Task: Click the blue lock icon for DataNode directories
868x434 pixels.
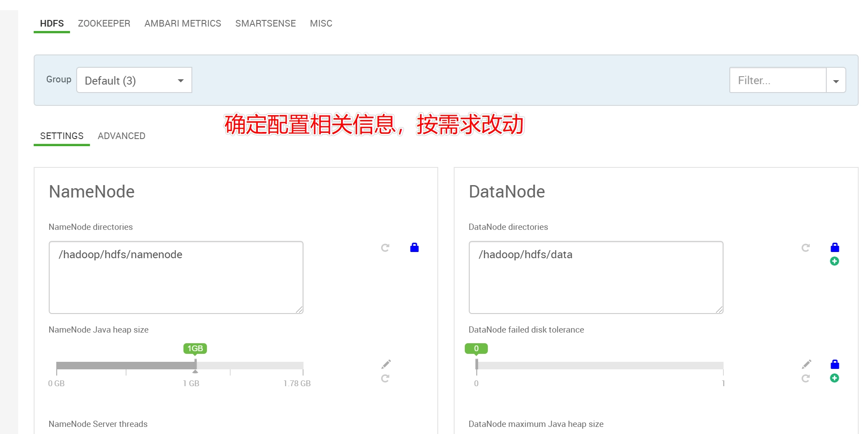Action: tap(835, 248)
